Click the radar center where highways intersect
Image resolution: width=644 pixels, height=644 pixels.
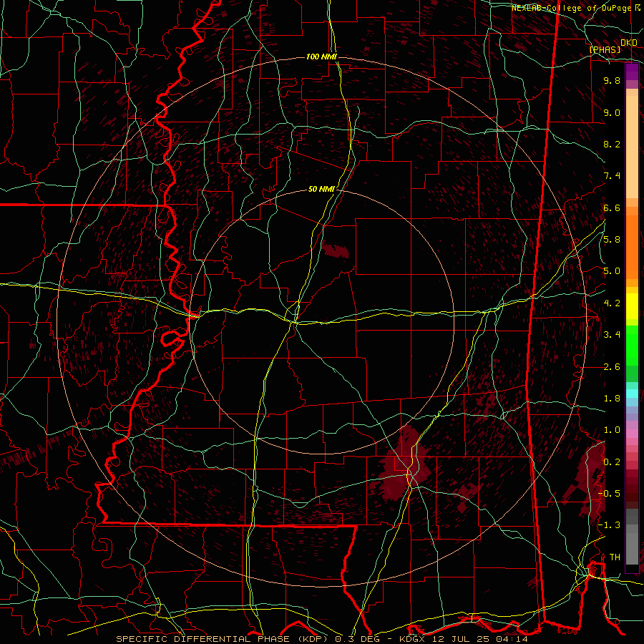pos(295,323)
